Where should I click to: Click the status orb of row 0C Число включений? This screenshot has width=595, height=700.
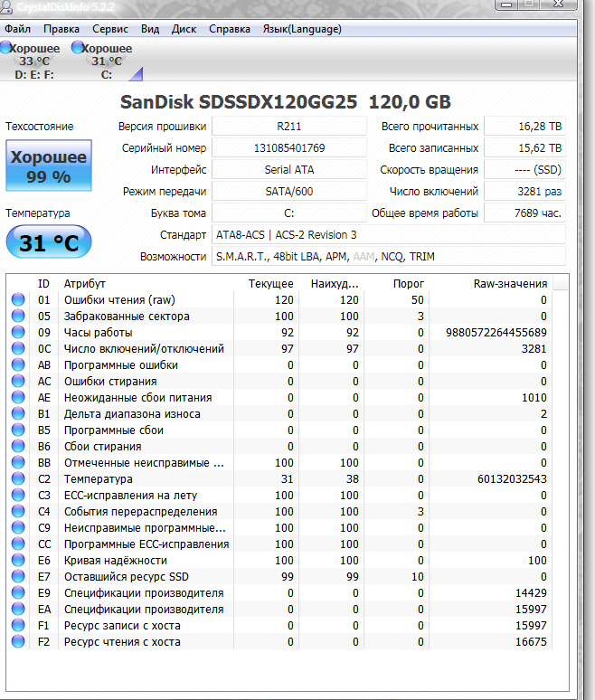(x=18, y=348)
